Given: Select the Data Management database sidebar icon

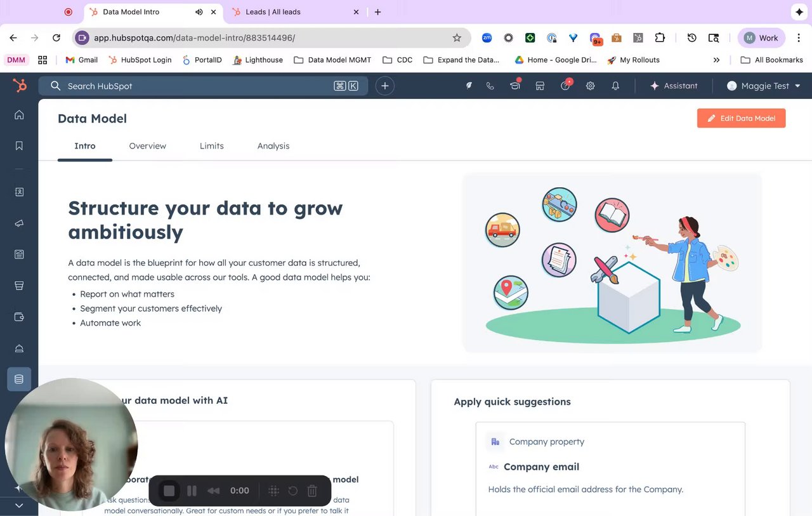Looking at the screenshot, I should (19, 379).
